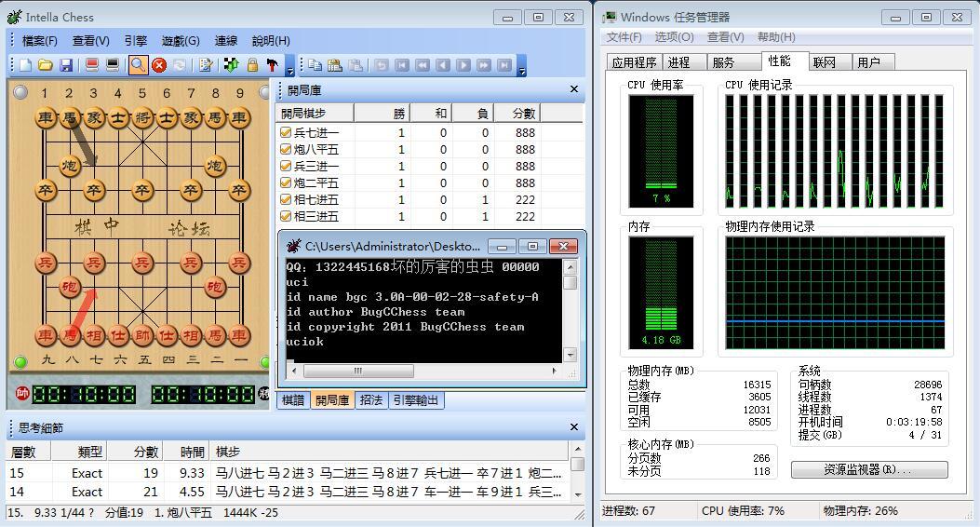The width and height of the screenshot is (980, 527).
Task: Switch to the 引擎輸出 tab
Action: click(416, 400)
